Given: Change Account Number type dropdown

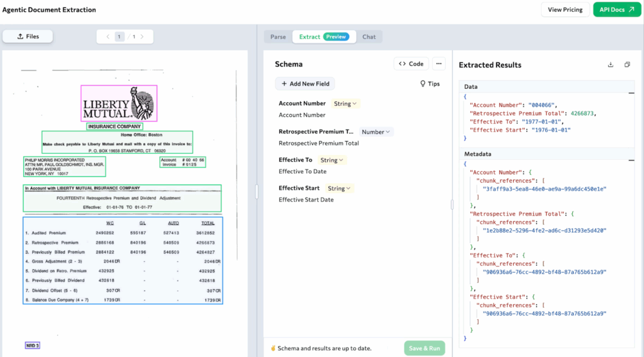Looking at the screenshot, I should pyautogui.click(x=345, y=104).
